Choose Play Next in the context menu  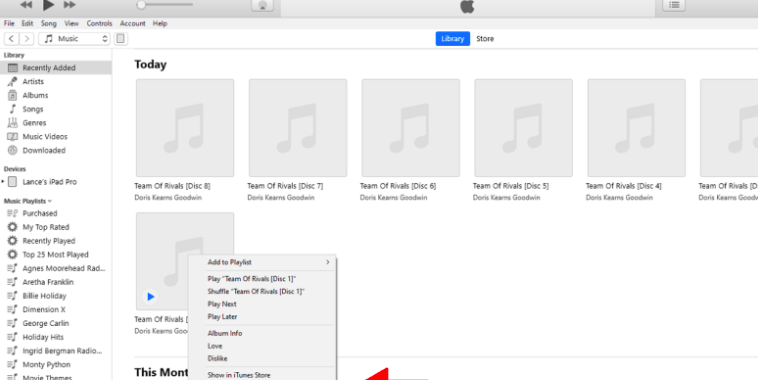(x=262, y=304)
